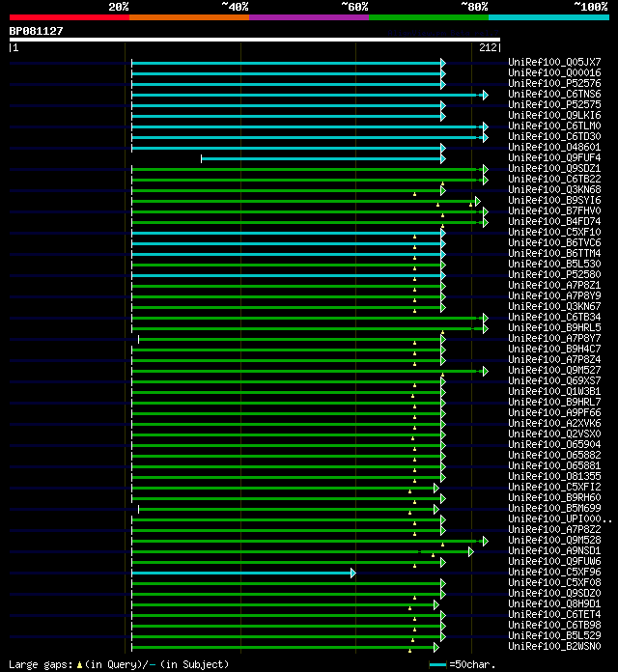618x672 pixels.
Task: Select the UniRef100_O65904 subject label
Action: 554,444
